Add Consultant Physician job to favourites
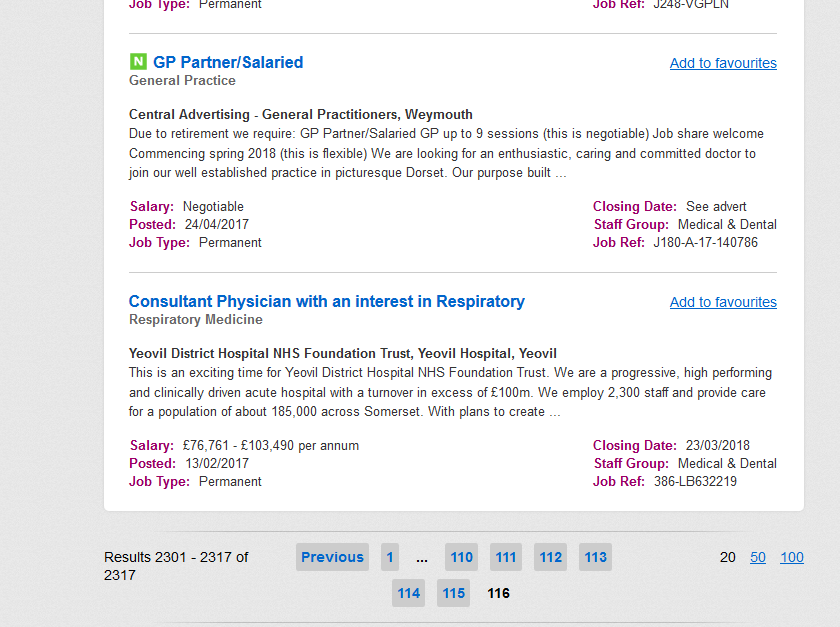The width and height of the screenshot is (840, 627). [x=723, y=302]
